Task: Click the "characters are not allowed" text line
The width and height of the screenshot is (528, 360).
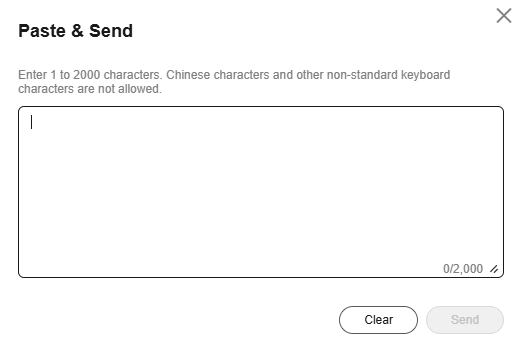Action: pos(90,89)
